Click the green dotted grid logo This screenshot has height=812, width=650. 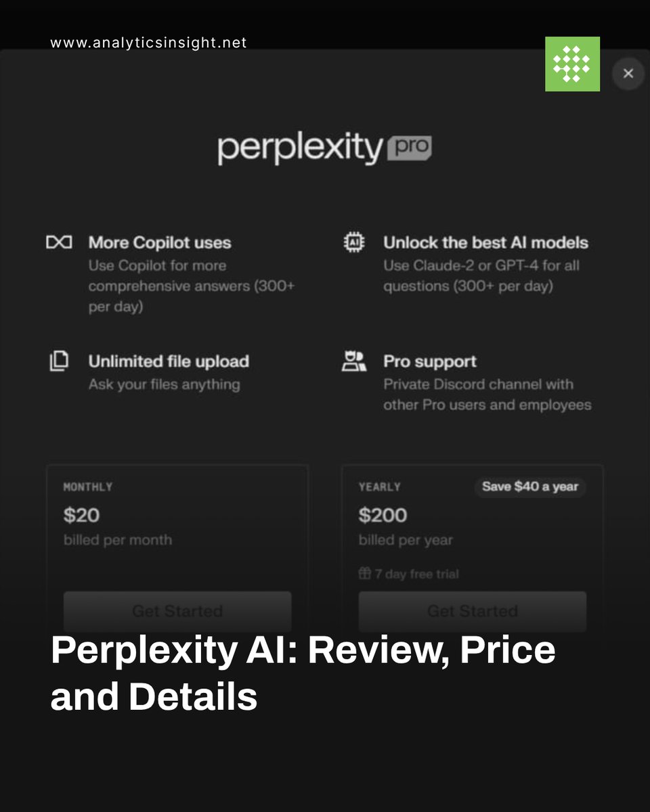click(x=572, y=65)
